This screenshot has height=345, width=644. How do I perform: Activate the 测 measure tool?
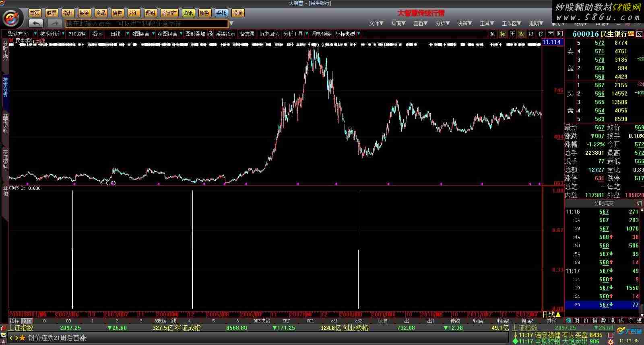click(x=493, y=34)
